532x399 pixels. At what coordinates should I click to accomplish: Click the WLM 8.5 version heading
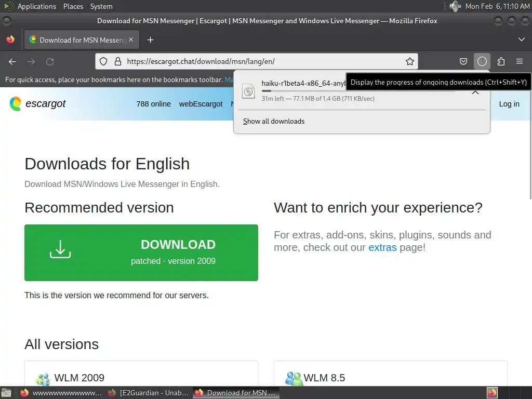tap(324, 378)
